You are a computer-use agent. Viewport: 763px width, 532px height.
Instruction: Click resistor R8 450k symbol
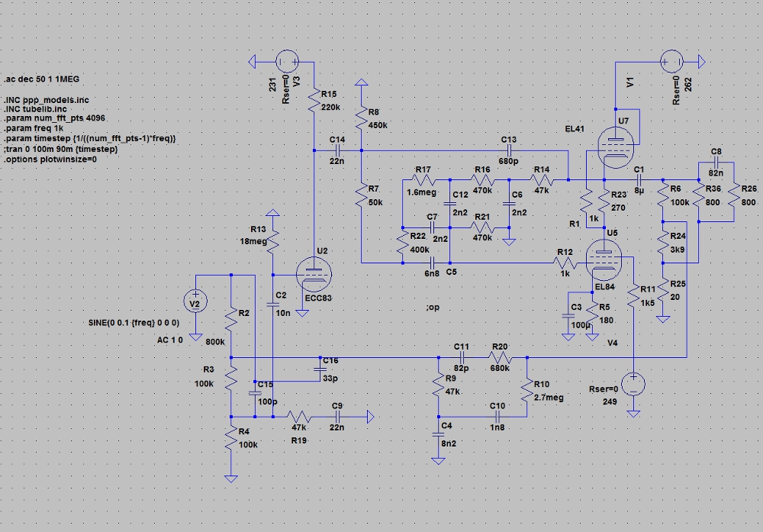click(363, 118)
